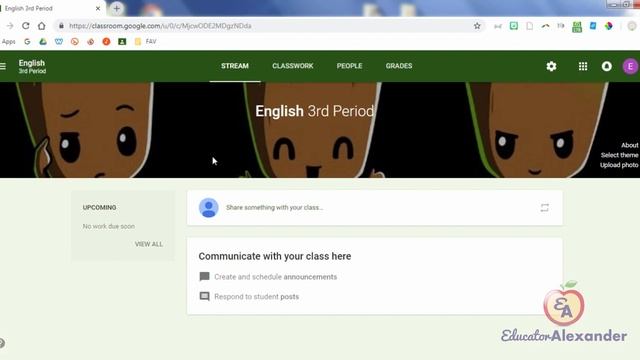Open the Google Drive bookmark icon
Viewport: 640px width, 360px height.
[43, 42]
